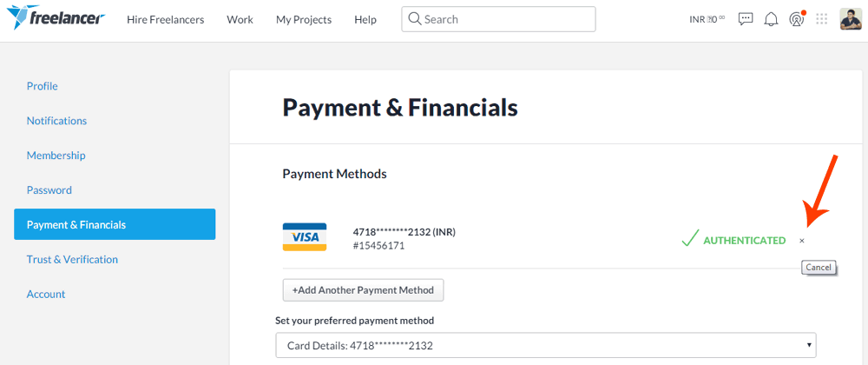Focus the Search input field
The width and height of the screenshot is (868, 365).
(x=498, y=19)
